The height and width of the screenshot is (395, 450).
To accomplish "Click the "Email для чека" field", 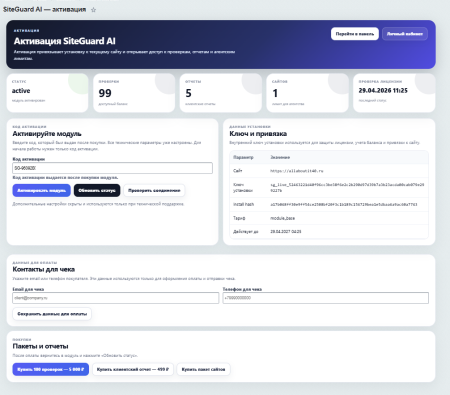I will 116,298.
